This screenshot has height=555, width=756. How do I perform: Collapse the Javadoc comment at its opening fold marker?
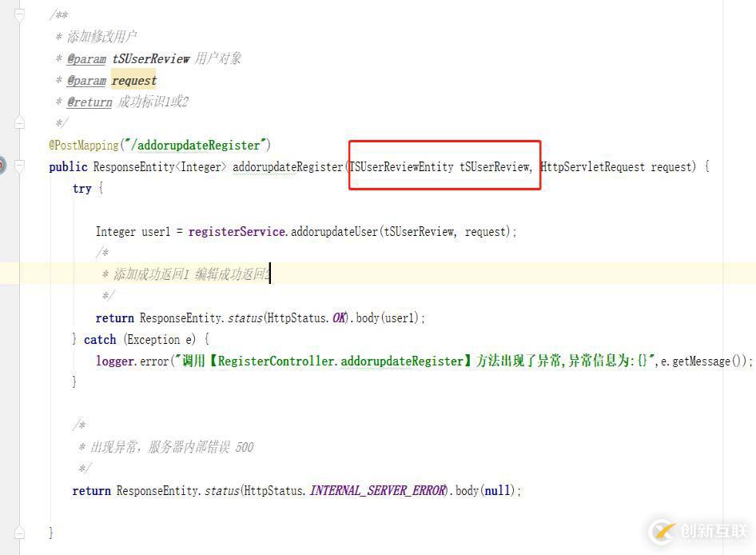(x=20, y=15)
